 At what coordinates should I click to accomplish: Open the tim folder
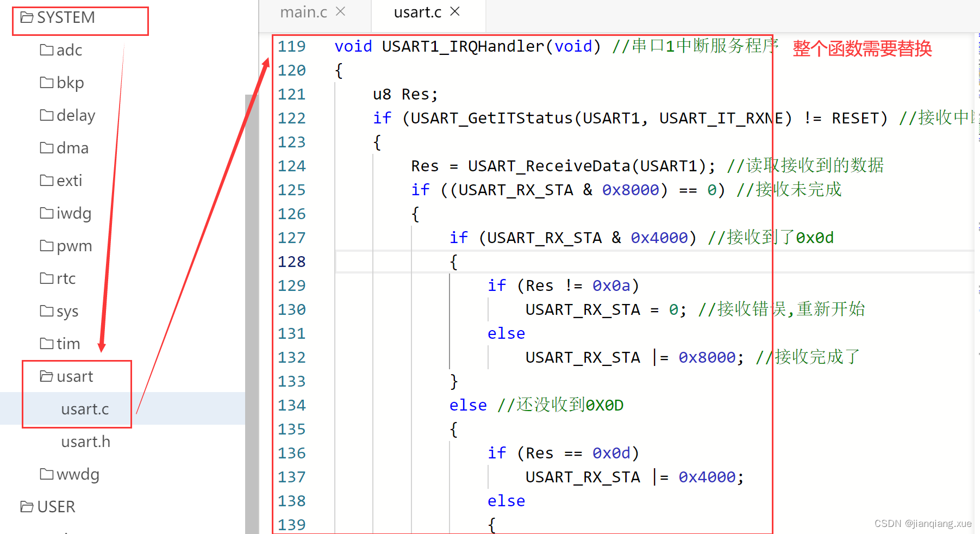tap(60, 344)
